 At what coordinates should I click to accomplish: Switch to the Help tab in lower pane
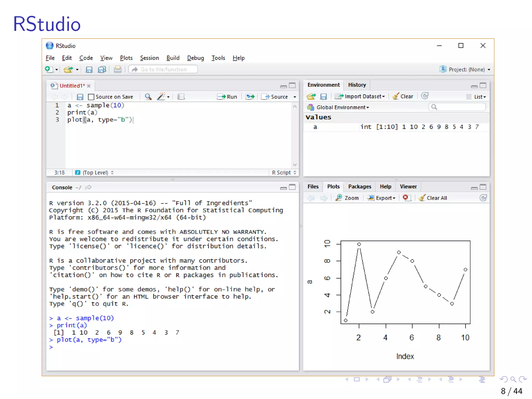(385, 187)
